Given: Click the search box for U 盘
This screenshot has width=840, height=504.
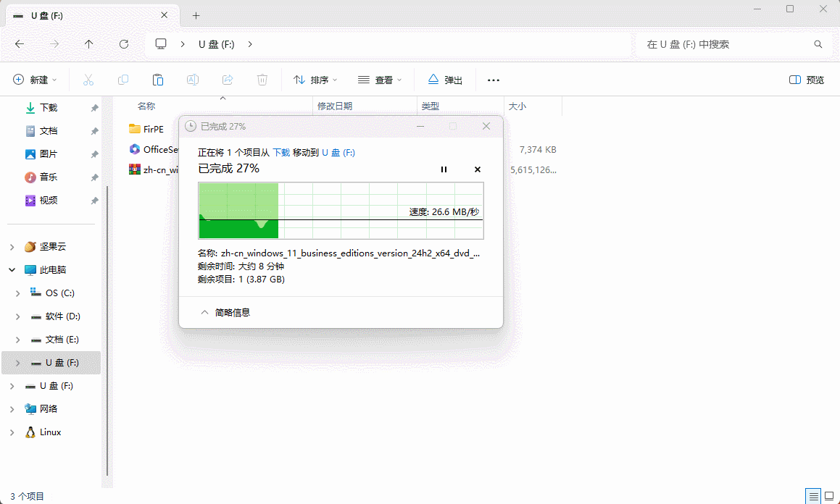Looking at the screenshot, I should tap(725, 44).
